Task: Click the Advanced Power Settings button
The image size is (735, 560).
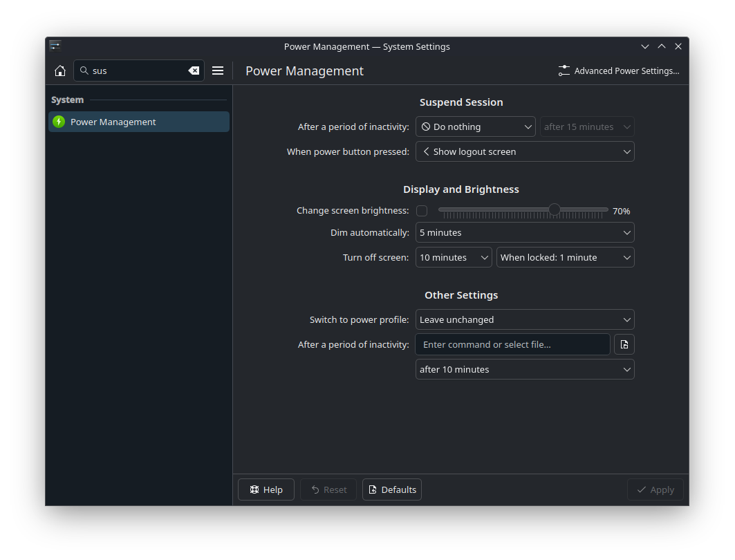Action: (619, 71)
